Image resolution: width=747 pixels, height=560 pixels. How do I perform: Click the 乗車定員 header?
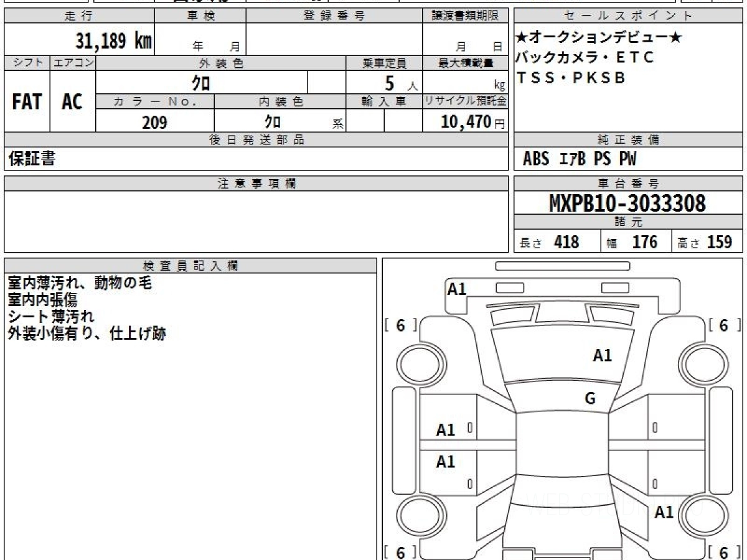384,63
